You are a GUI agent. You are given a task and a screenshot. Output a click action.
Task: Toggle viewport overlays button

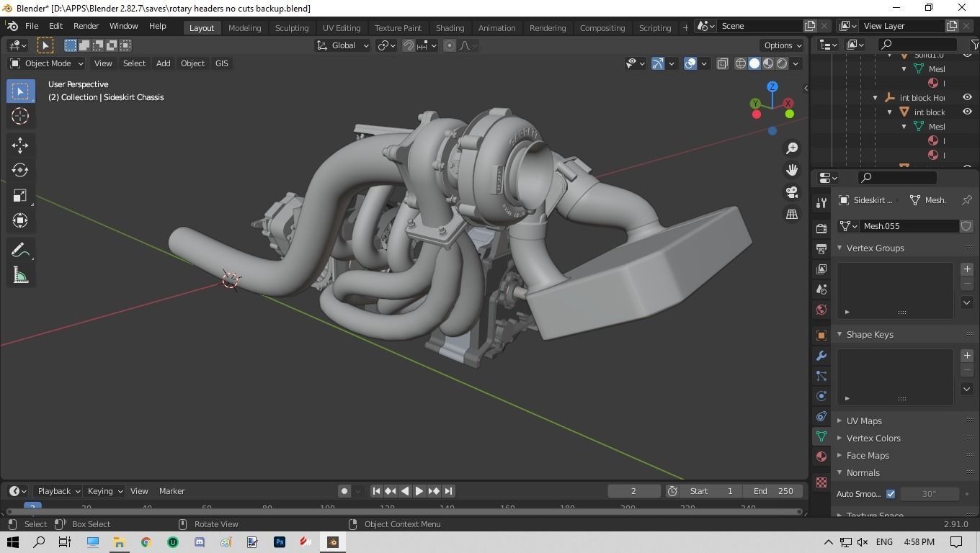[690, 63]
